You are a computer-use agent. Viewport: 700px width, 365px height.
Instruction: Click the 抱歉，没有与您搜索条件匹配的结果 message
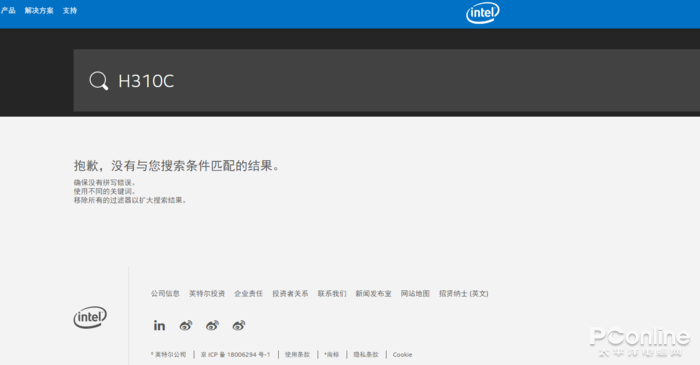click(x=177, y=166)
